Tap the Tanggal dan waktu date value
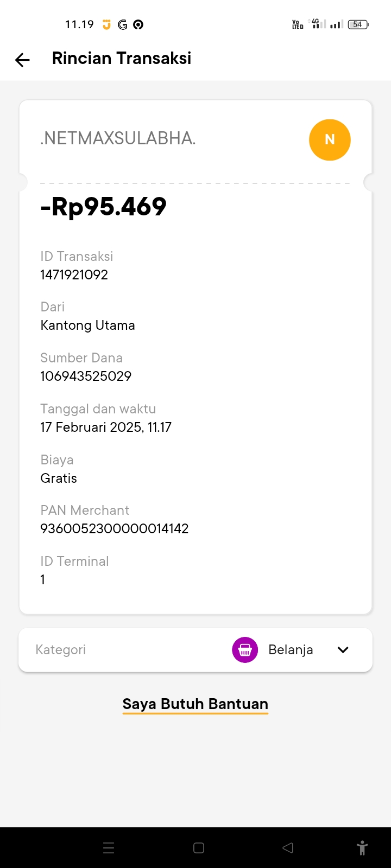 pyautogui.click(x=106, y=427)
